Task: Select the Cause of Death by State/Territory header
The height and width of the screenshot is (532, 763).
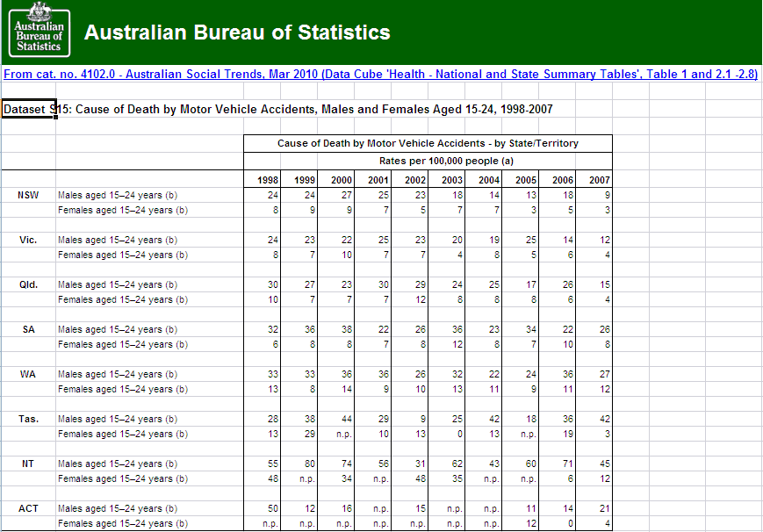Action: pyautogui.click(x=428, y=143)
